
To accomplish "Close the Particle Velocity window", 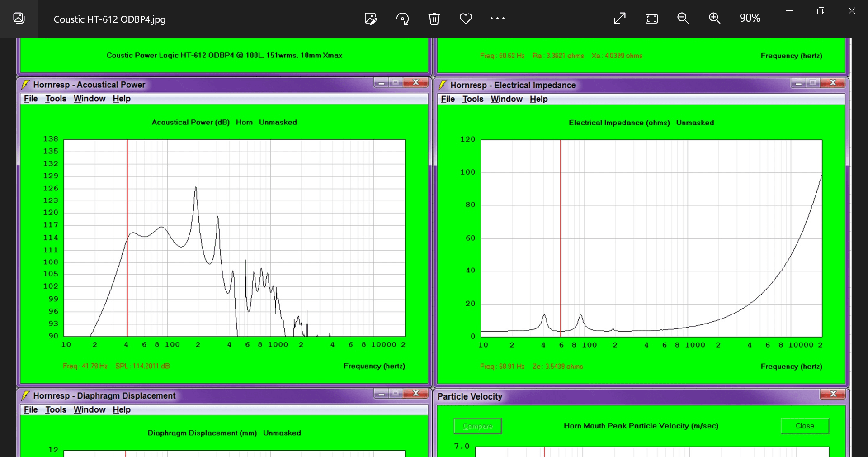I will (x=833, y=394).
